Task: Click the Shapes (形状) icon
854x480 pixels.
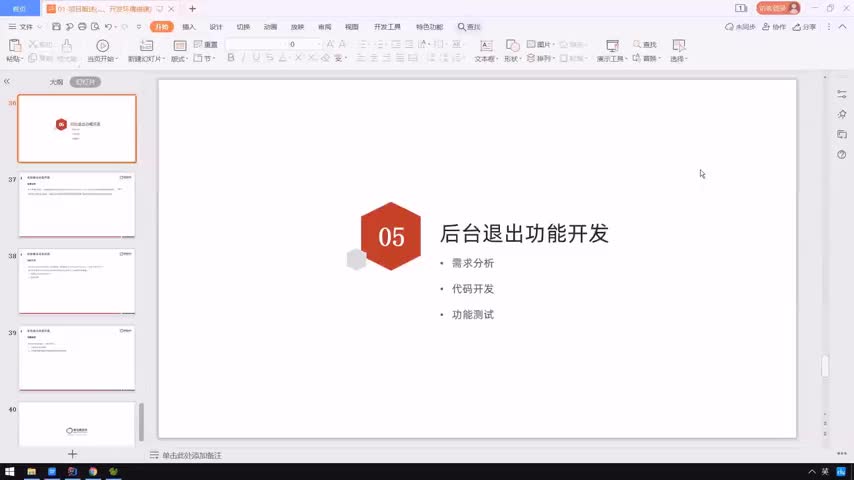Action: tap(512, 46)
